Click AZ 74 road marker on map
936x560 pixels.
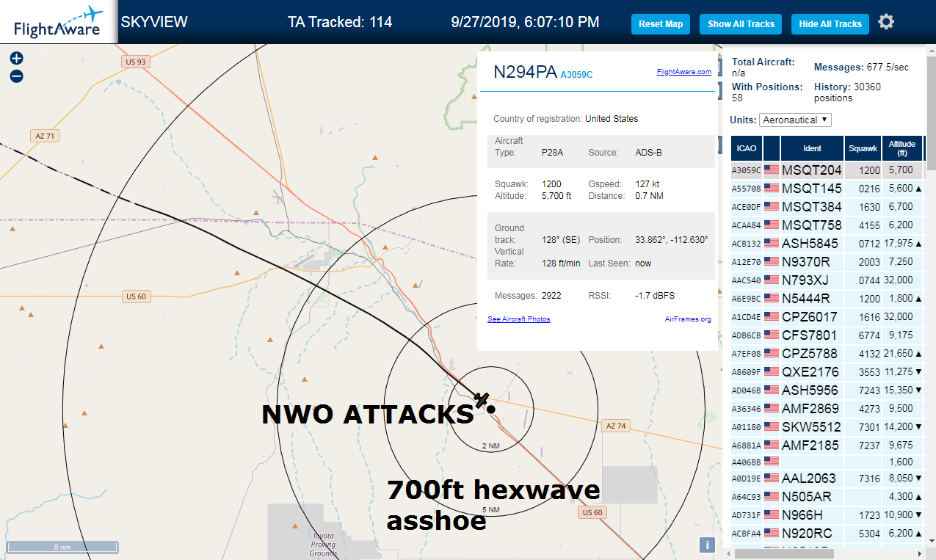pyautogui.click(x=617, y=426)
